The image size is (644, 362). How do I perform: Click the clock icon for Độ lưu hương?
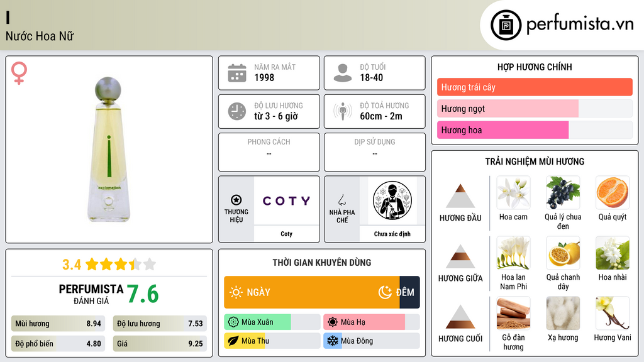pos(237,111)
